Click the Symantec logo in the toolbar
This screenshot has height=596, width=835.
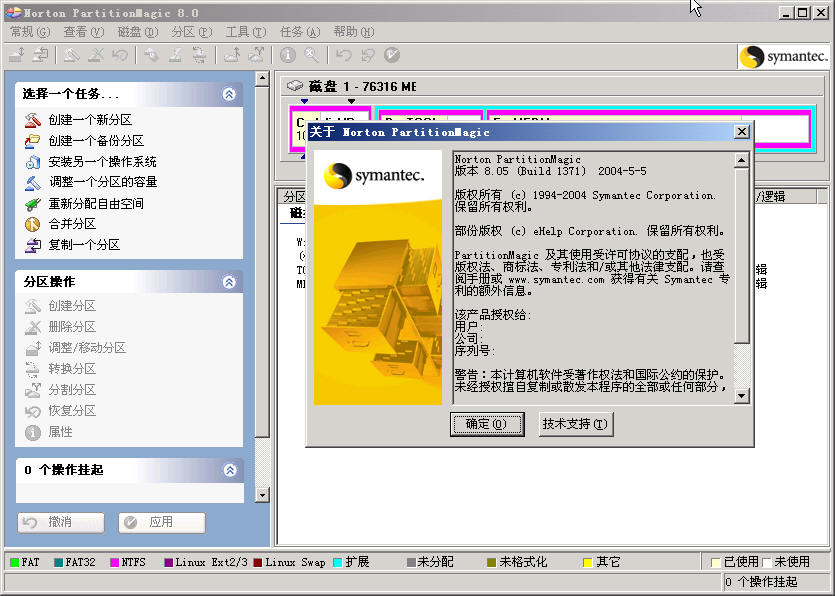point(784,56)
